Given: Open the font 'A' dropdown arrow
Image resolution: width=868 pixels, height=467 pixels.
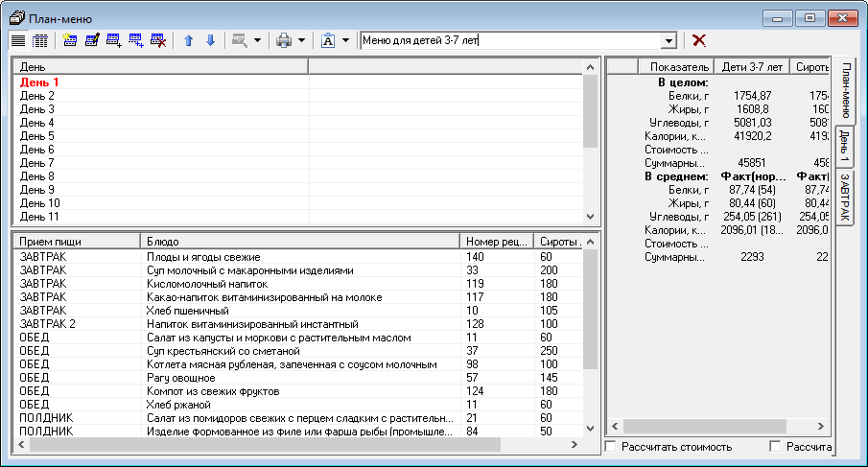Looking at the screenshot, I should [x=345, y=40].
